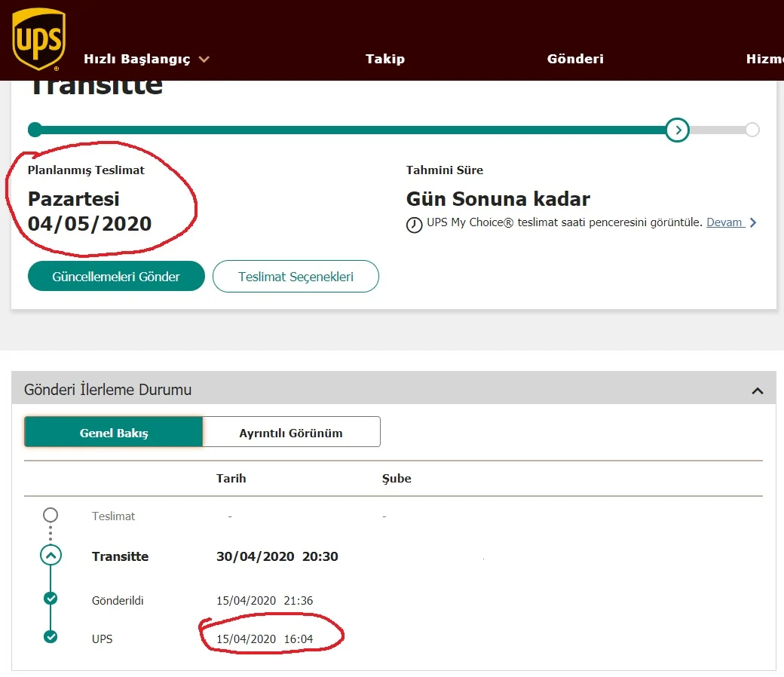
Task: Click the final delivery endpoint on progress bar
Action: click(752, 130)
